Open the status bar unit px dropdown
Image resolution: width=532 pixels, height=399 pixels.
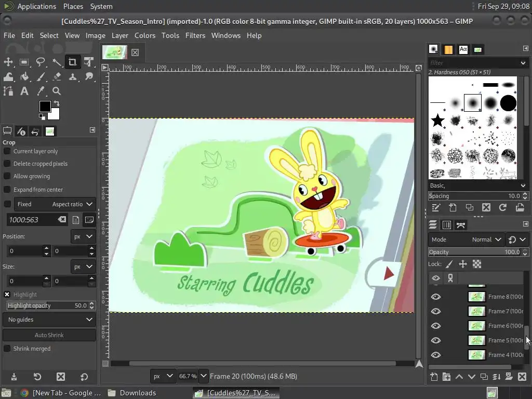163,376
